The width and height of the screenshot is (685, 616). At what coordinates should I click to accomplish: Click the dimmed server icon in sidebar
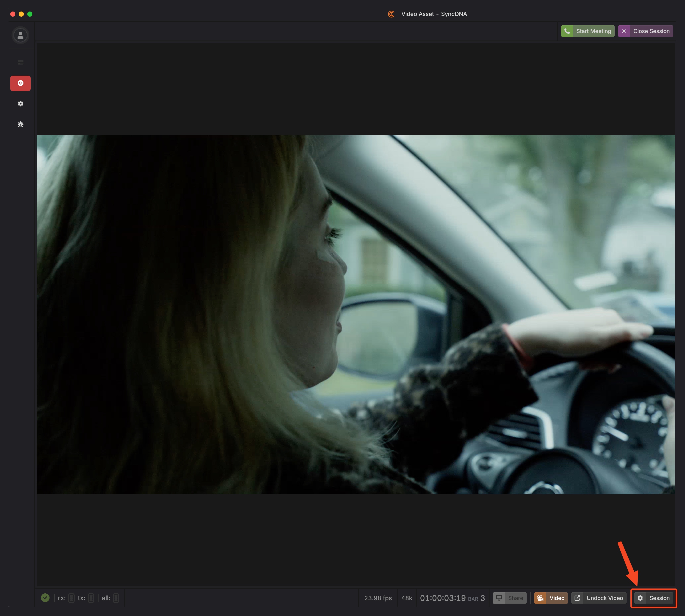point(20,62)
